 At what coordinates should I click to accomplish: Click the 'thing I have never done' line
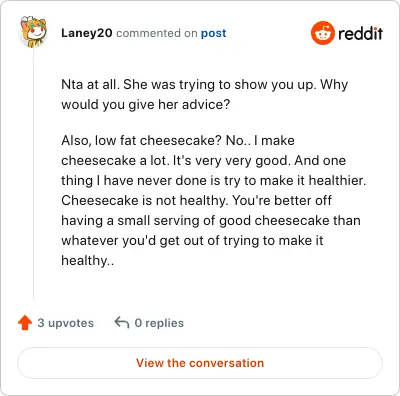coord(214,180)
